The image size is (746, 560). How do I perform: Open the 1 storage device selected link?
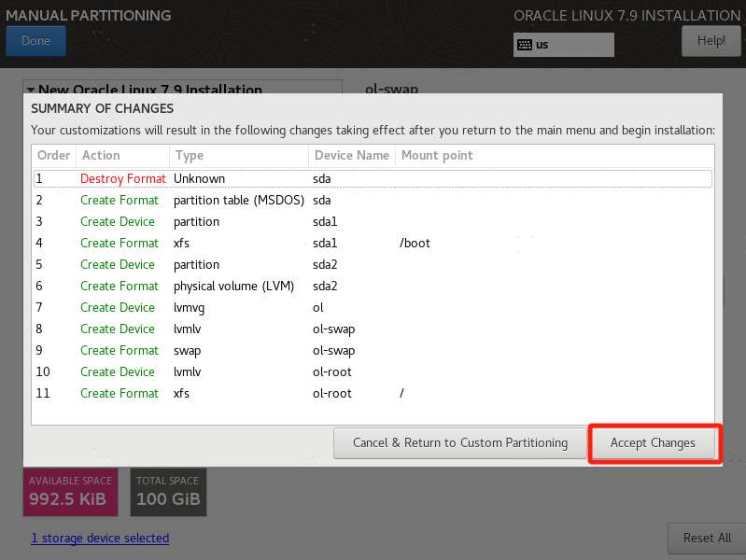click(x=100, y=538)
